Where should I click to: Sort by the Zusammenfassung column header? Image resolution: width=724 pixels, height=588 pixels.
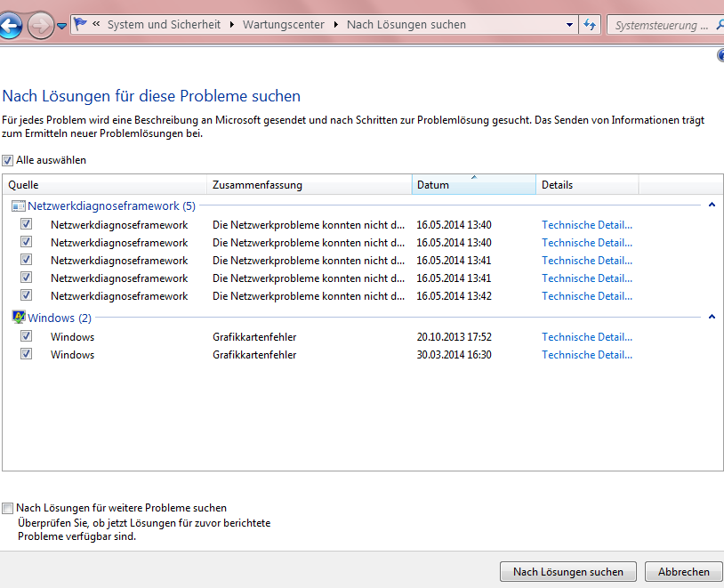(x=309, y=185)
